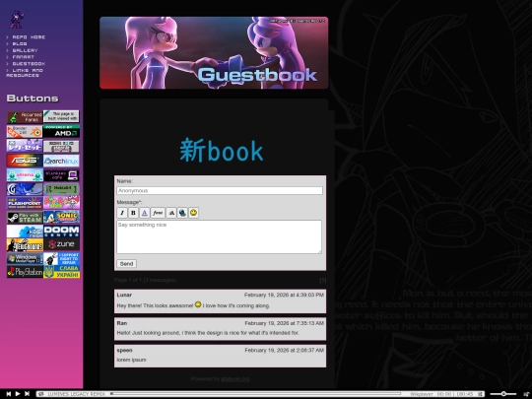Click the music player seek bar
532x399 pixels.
[x=256, y=393]
